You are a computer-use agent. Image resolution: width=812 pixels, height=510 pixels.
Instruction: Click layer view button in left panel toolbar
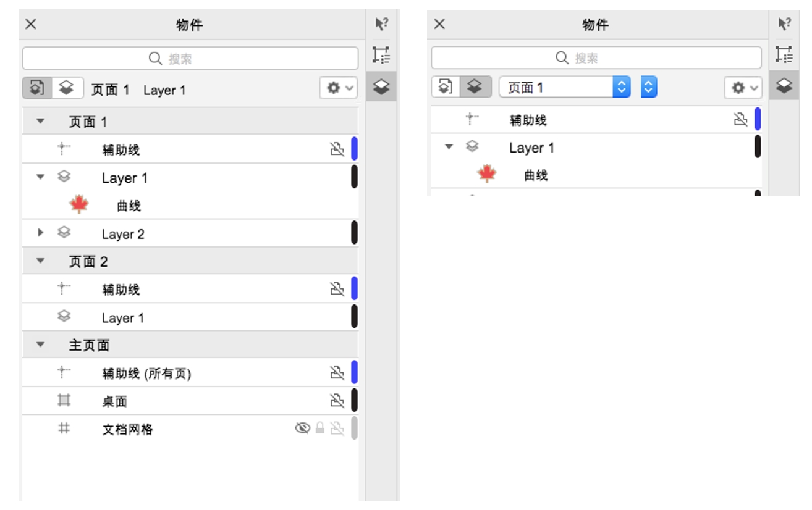click(x=67, y=88)
